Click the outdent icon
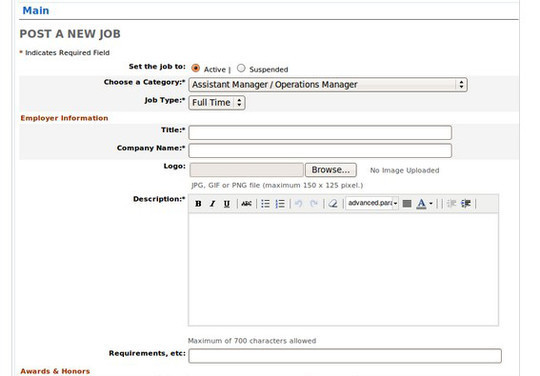Viewport: 540px width, 376px height. (x=451, y=203)
